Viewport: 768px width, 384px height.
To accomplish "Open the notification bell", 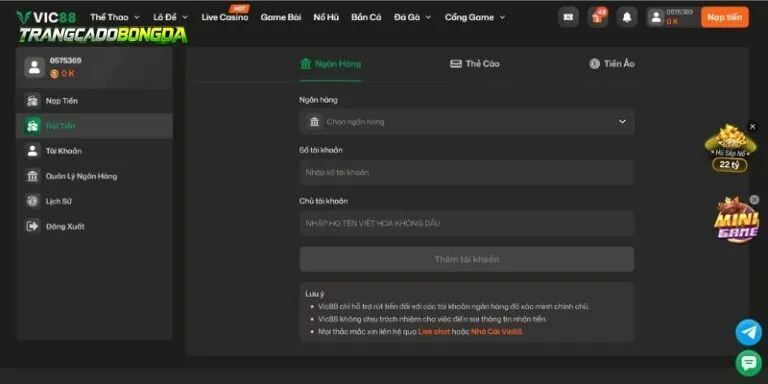I will [627, 17].
